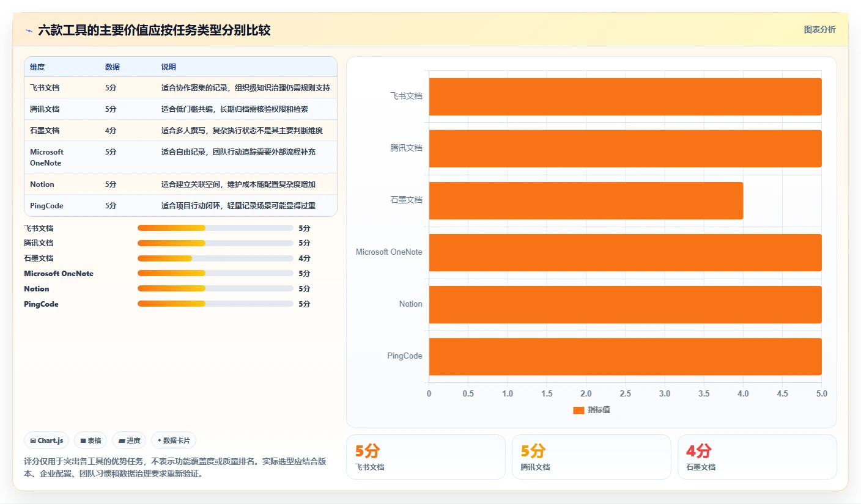Click the 4分 value after the 石墨文档 progress bar
The image size is (861, 504).
pos(305,258)
